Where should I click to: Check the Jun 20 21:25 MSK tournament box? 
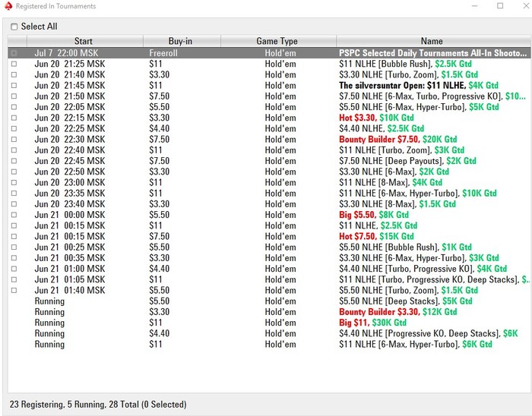(x=14, y=64)
